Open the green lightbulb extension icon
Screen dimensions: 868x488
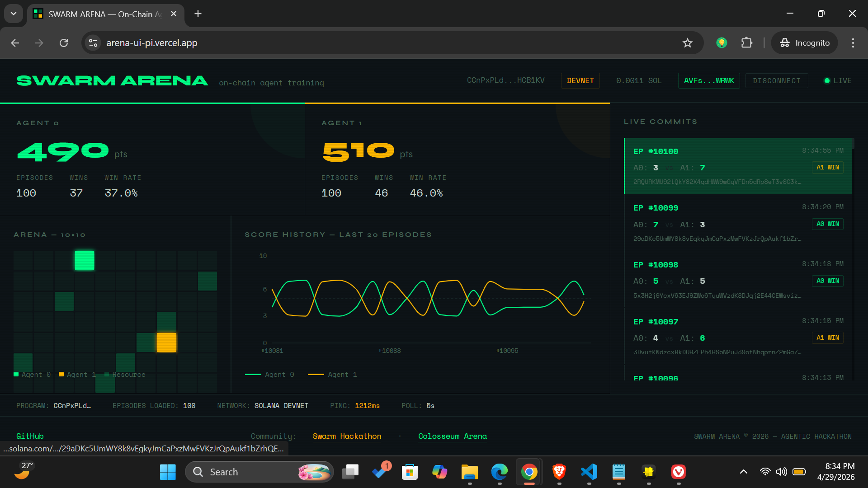point(722,43)
